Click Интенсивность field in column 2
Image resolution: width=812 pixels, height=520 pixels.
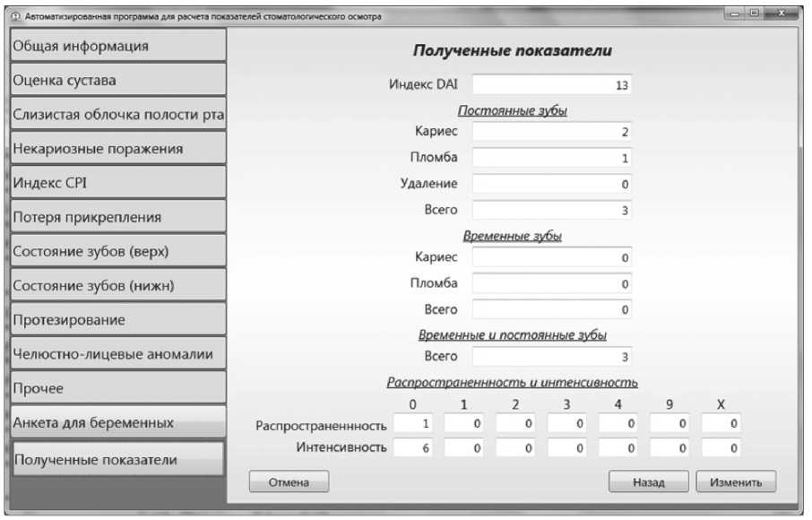pos(515,447)
